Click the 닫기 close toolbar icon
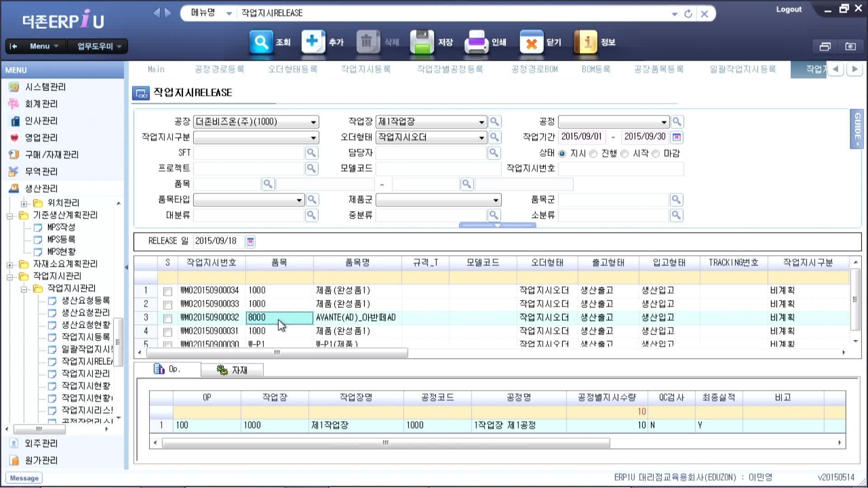Screen dimensions: 868x488 pos(532,42)
